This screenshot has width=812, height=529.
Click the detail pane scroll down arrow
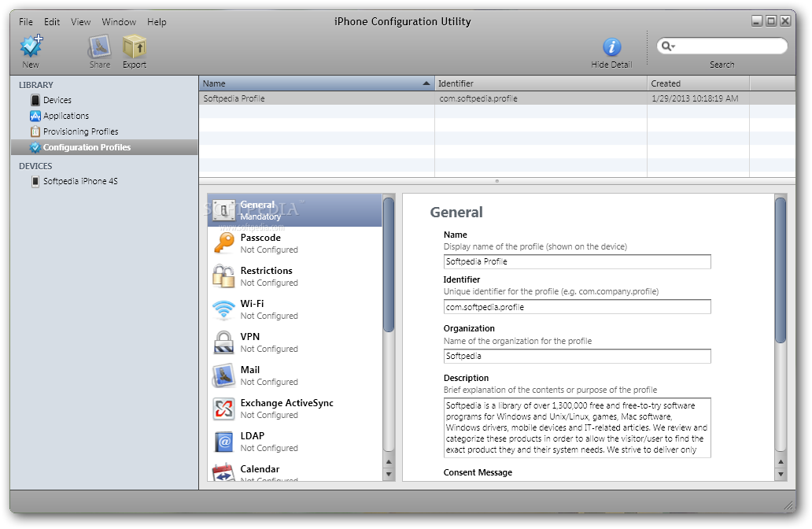[781, 474]
